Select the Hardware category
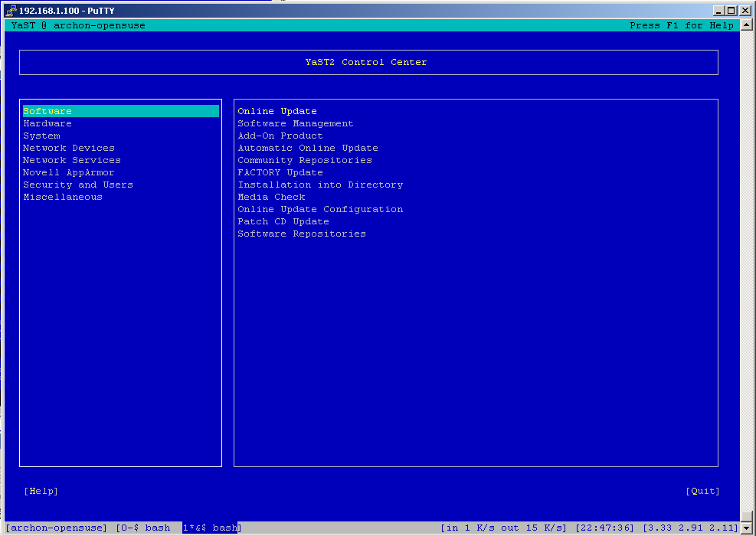This screenshot has height=536, width=756. [x=47, y=123]
